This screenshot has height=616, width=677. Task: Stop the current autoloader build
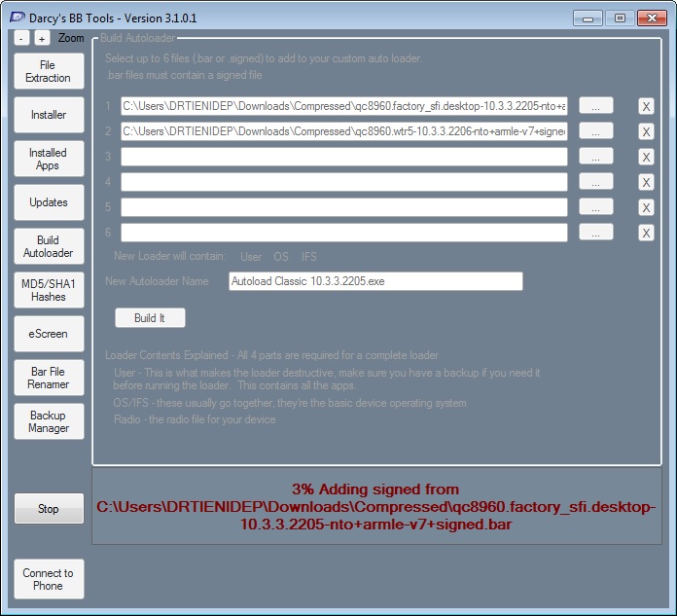pos(49,509)
